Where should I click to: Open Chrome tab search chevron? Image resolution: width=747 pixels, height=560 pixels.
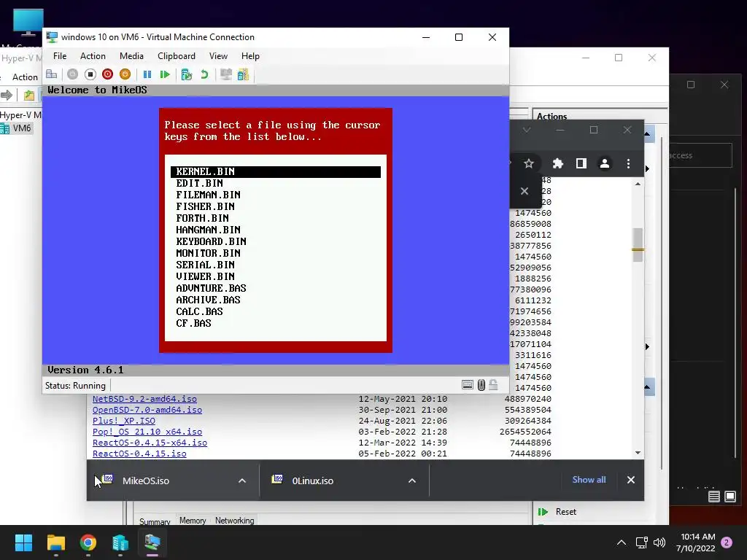click(527, 130)
